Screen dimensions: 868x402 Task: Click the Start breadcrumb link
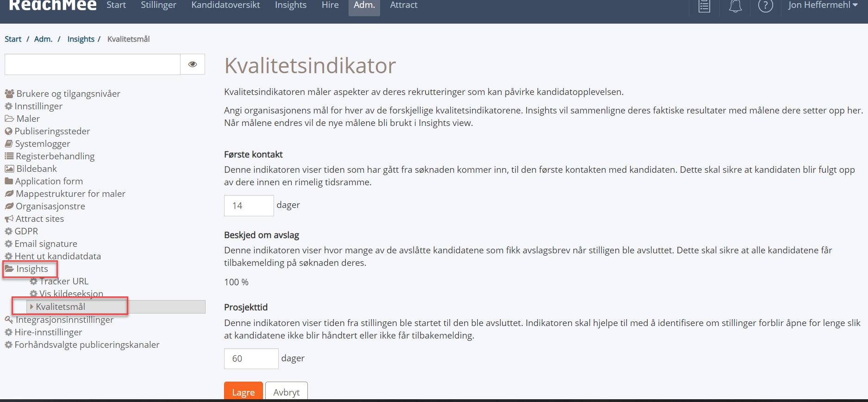click(13, 39)
